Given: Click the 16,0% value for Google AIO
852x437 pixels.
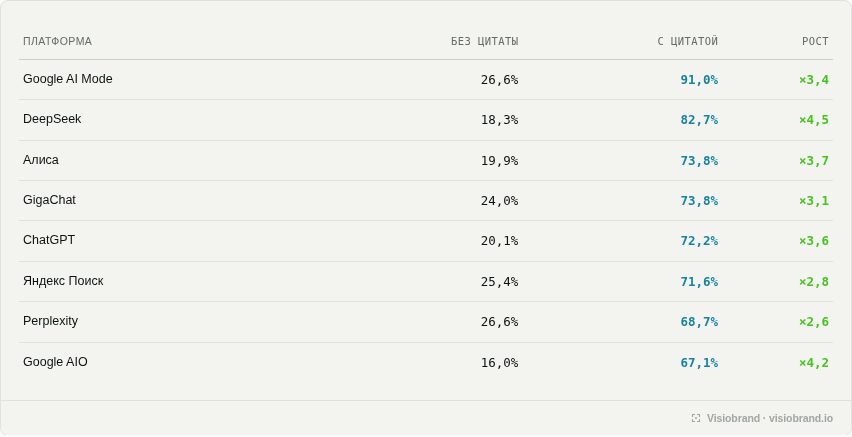Looking at the screenshot, I should point(499,363).
